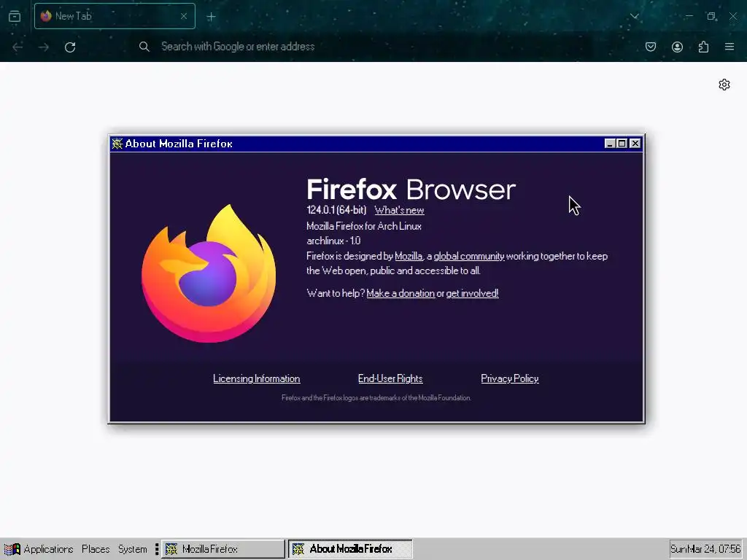This screenshot has height=560, width=747.
Task: Click the magnifier icon in the address bar
Action: point(144,47)
